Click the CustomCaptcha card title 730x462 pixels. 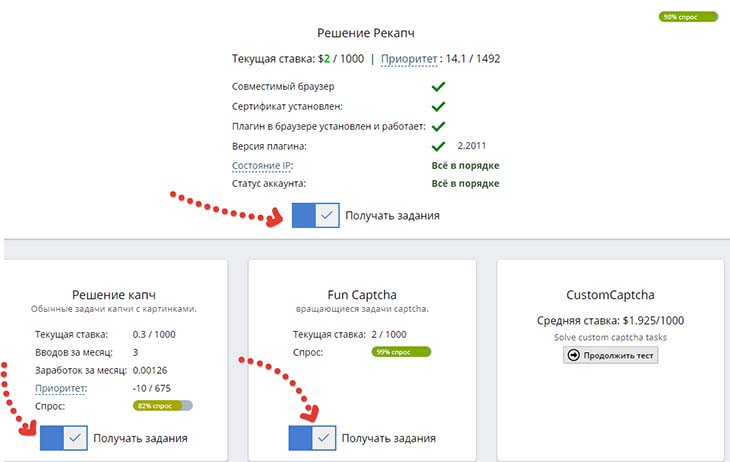[x=610, y=296]
